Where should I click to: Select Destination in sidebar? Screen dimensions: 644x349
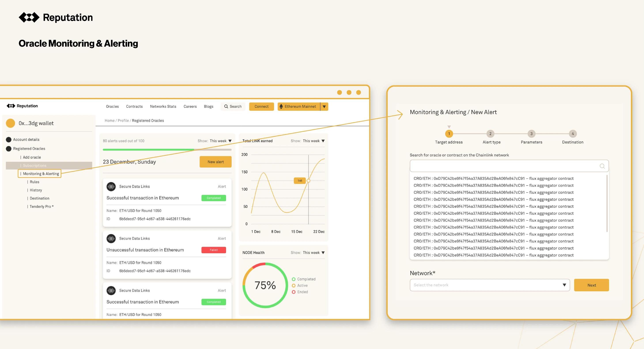(40, 198)
